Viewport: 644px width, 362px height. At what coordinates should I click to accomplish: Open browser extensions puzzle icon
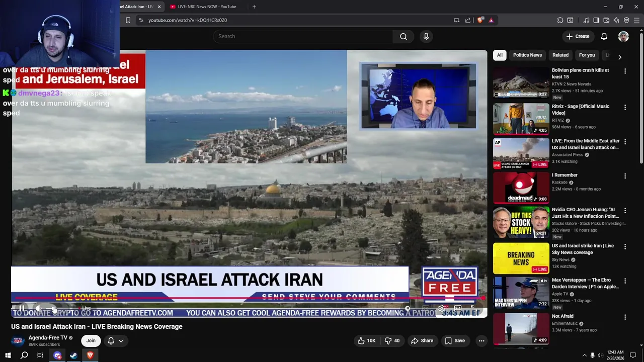click(x=560, y=20)
